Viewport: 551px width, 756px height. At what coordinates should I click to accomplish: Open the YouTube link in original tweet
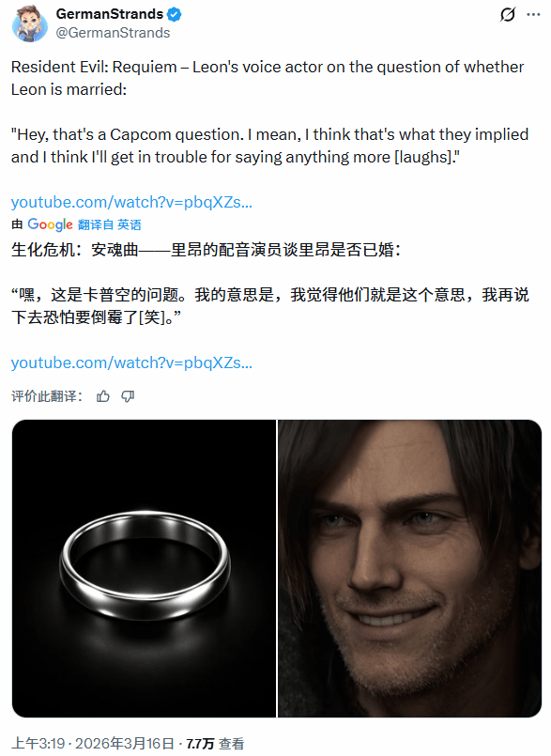(131, 202)
